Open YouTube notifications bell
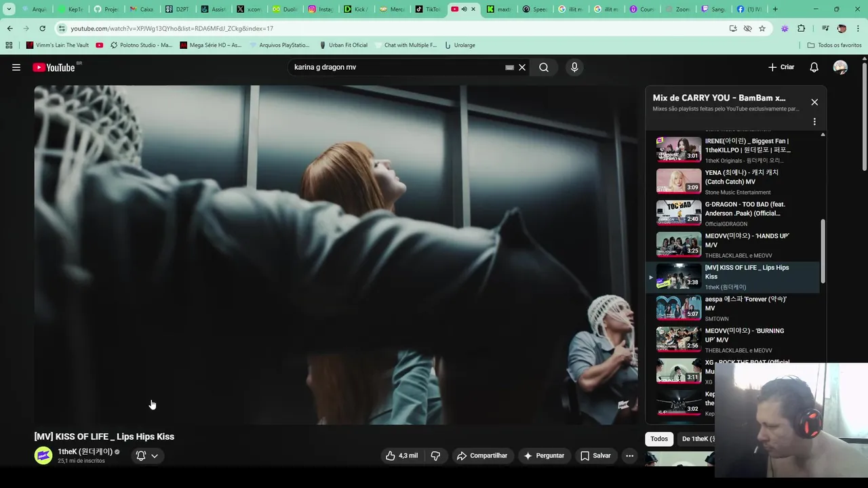Screen dimensions: 868x488 [x=814, y=67]
